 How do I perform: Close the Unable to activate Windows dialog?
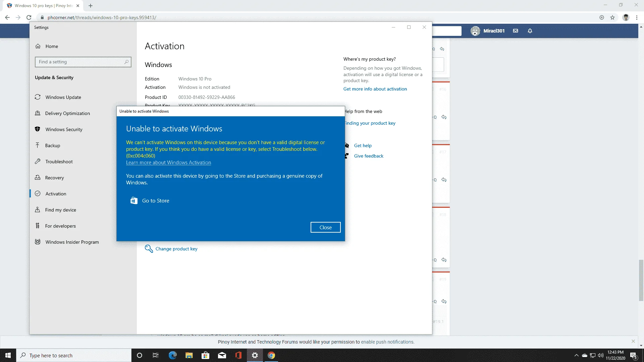coord(325,227)
